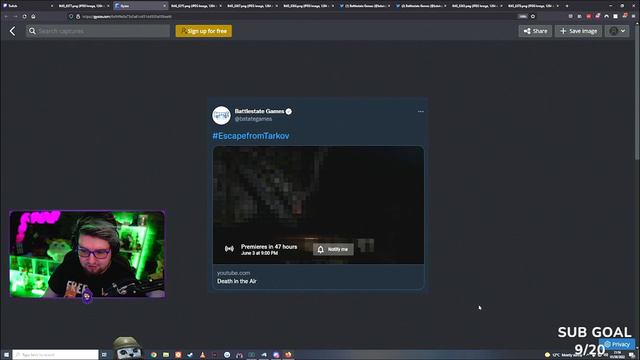Click the 'Death in the Air' title

point(237,281)
